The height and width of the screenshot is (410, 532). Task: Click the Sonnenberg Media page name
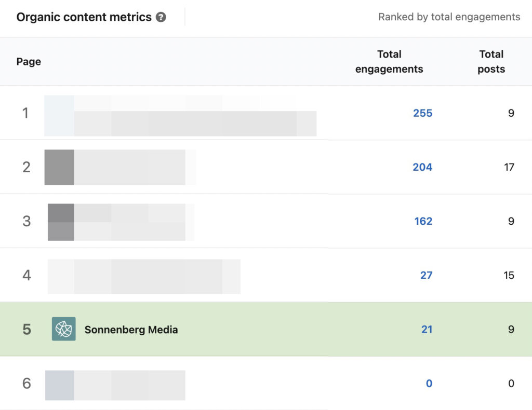[131, 329]
